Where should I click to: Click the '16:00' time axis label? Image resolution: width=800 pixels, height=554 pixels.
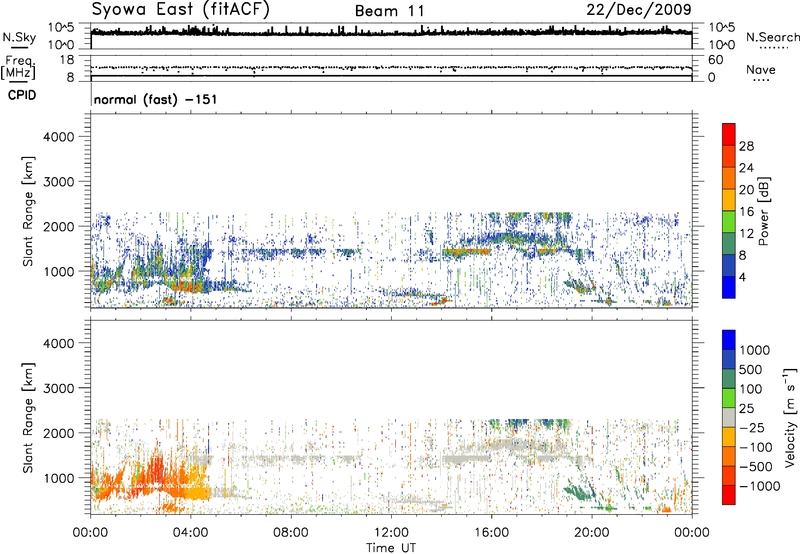point(491,533)
